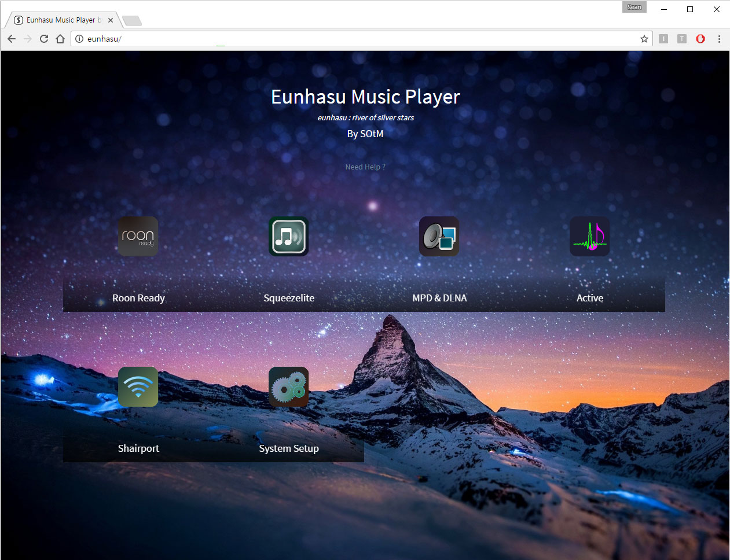Open the Shairport wifi icon
This screenshot has width=730, height=560.
(138, 387)
